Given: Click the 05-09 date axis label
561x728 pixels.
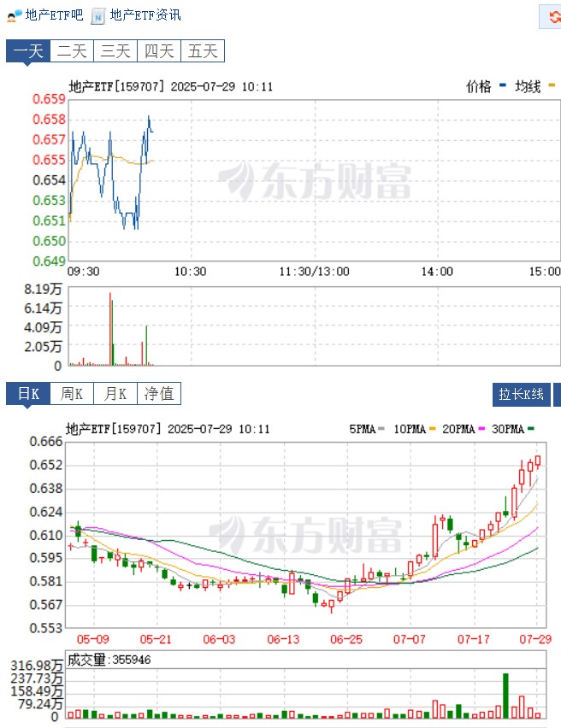Looking at the screenshot, I should point(93,639).
